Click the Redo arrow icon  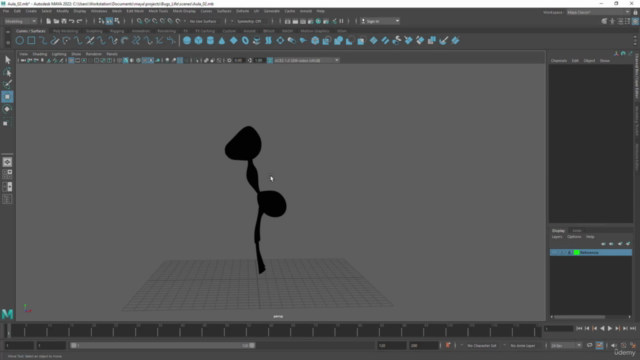click(x=80, y=21)
